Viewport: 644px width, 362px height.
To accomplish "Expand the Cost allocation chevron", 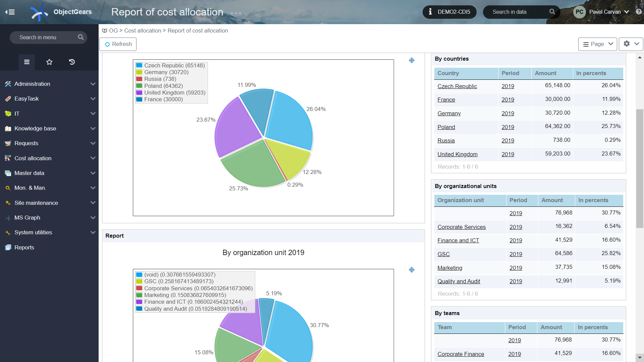I will (x=93, y=158).
